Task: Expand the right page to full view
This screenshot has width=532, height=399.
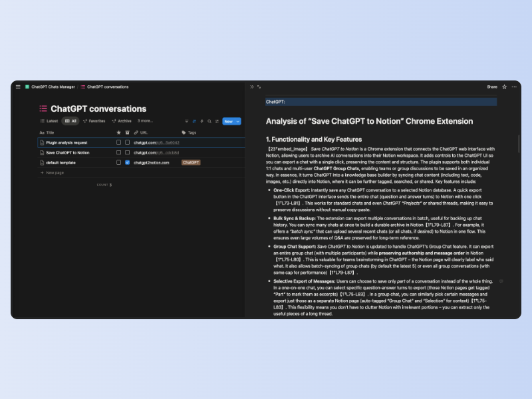Action: [259, 86]
